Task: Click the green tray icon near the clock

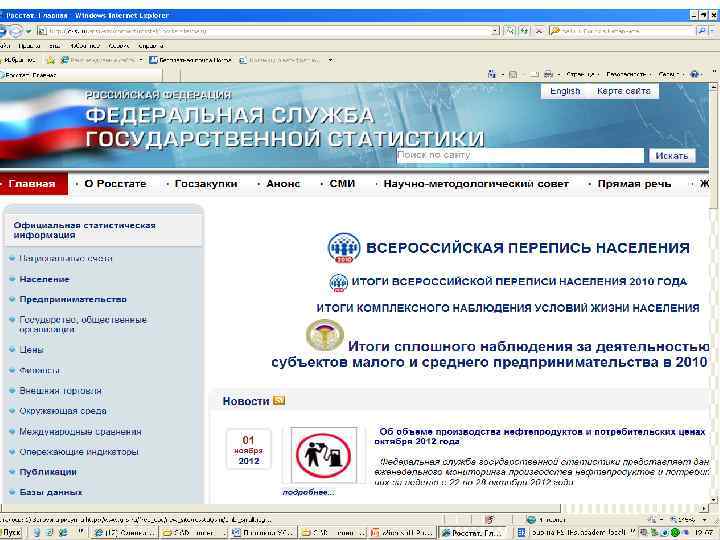Action: coord(675,533)
